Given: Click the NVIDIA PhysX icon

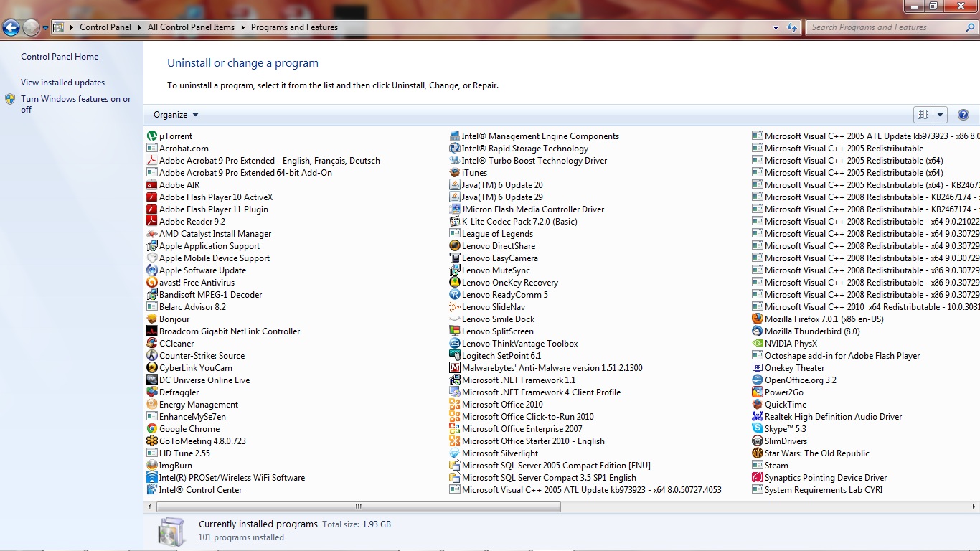Looking at the screenshot, I should coord(758,344).
